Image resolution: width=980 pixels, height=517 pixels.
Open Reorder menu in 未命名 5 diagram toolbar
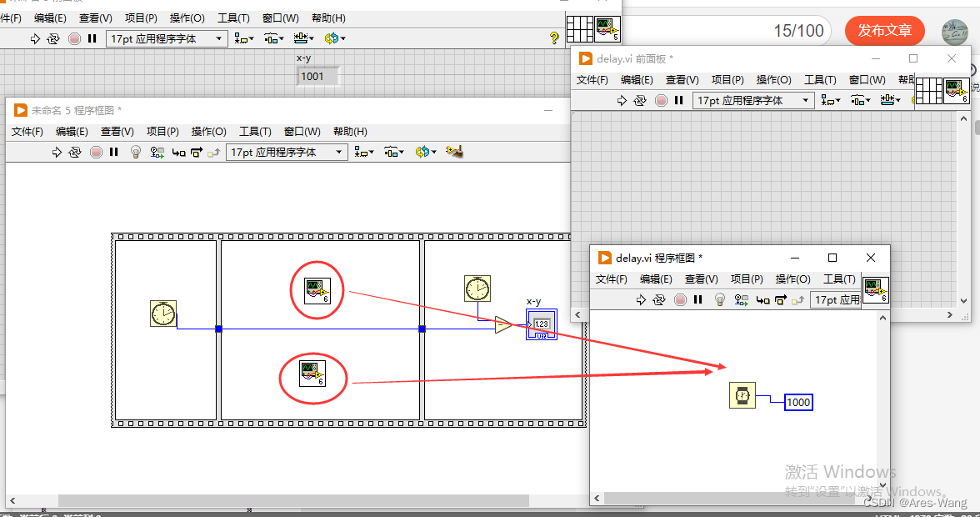point(425,152)
